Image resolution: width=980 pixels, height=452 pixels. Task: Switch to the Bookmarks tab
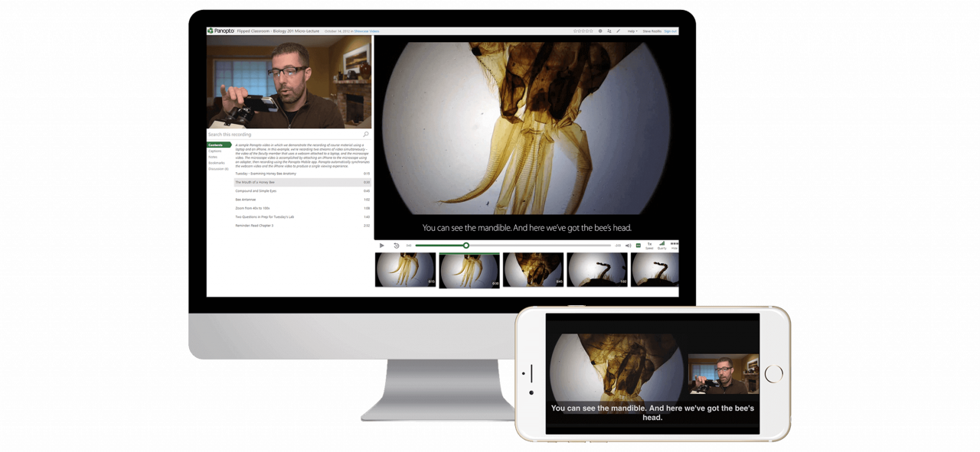pyautogui.click(x=217, y=163)
